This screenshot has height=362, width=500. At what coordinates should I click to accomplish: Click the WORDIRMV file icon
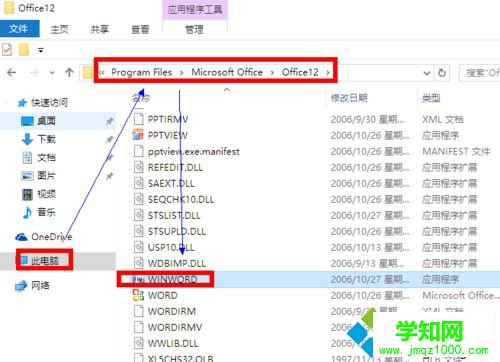[138, 327]
